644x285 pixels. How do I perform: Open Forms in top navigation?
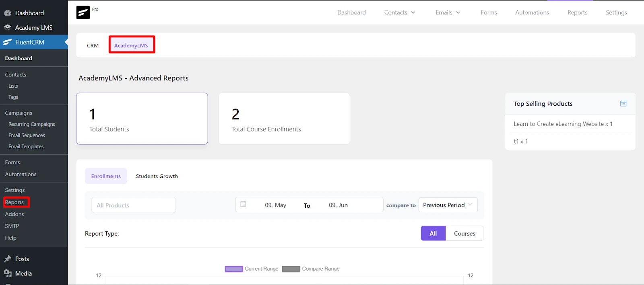tap(489, 12)
